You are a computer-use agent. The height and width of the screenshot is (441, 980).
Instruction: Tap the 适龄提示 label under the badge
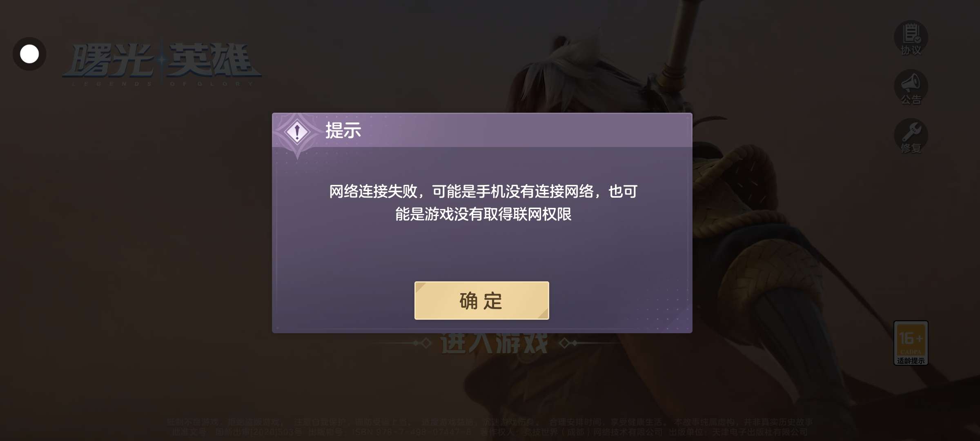pos(911,361)
